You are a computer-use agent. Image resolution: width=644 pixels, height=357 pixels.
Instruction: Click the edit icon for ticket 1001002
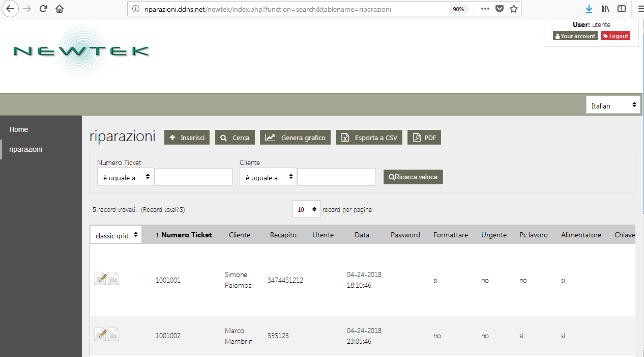100,335
